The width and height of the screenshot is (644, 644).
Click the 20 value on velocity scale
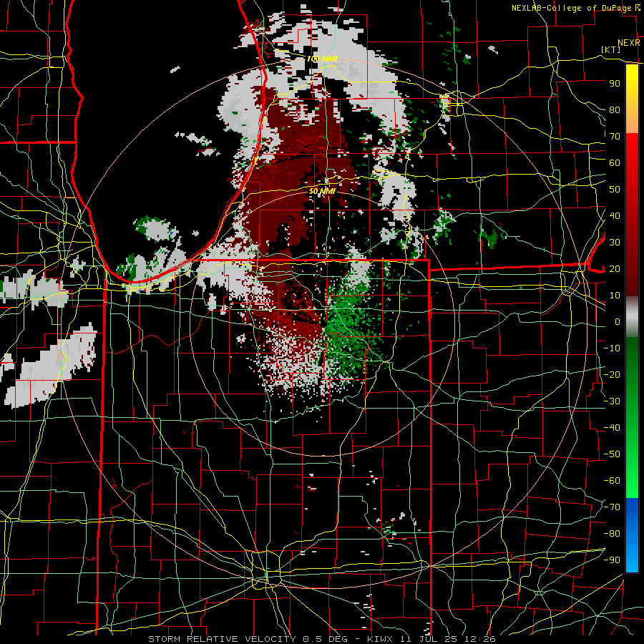point(615,269)
